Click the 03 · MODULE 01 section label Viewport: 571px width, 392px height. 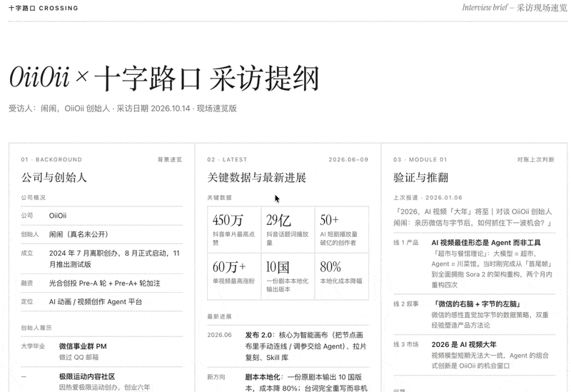tap(420, 159)
